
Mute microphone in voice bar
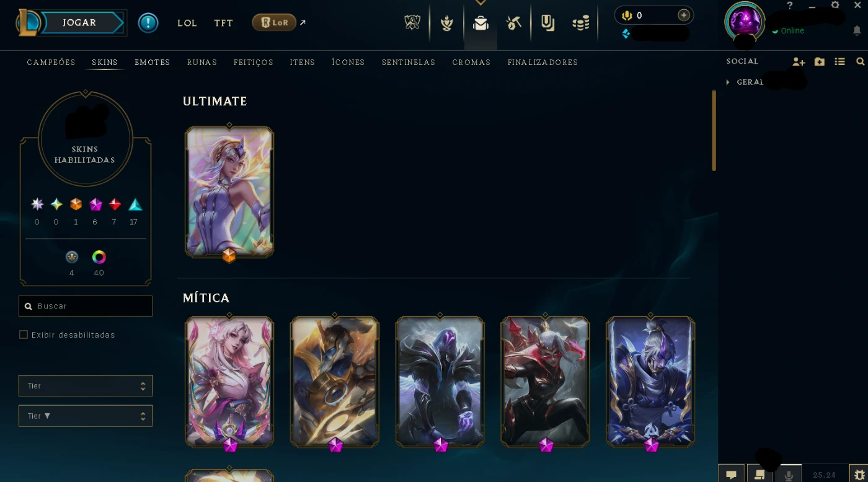click(x=789, y=475)
